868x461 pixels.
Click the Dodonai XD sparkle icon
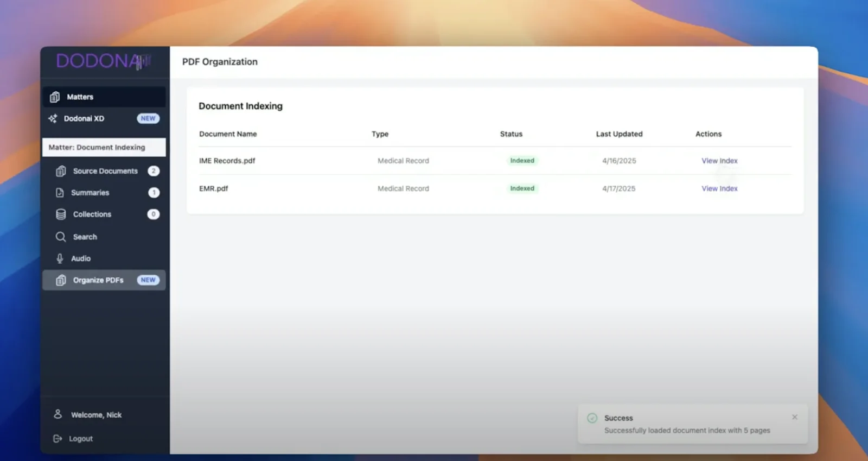click(x=53, y=118)
